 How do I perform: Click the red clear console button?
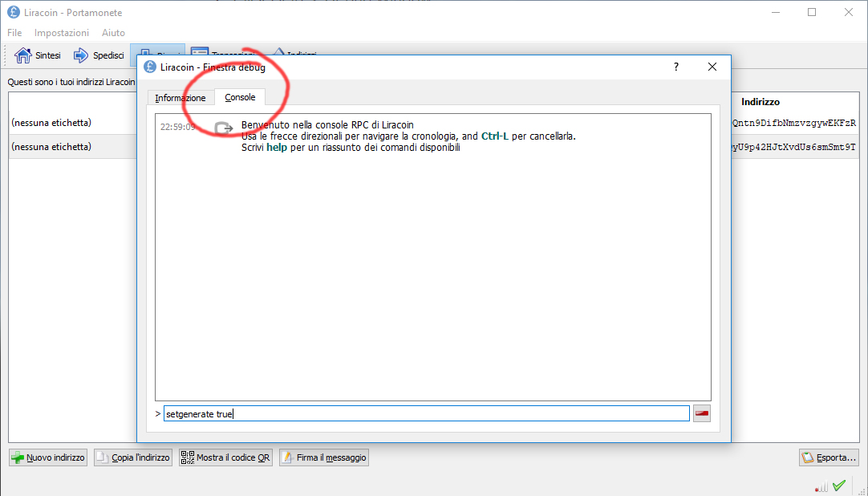point(701,413)
